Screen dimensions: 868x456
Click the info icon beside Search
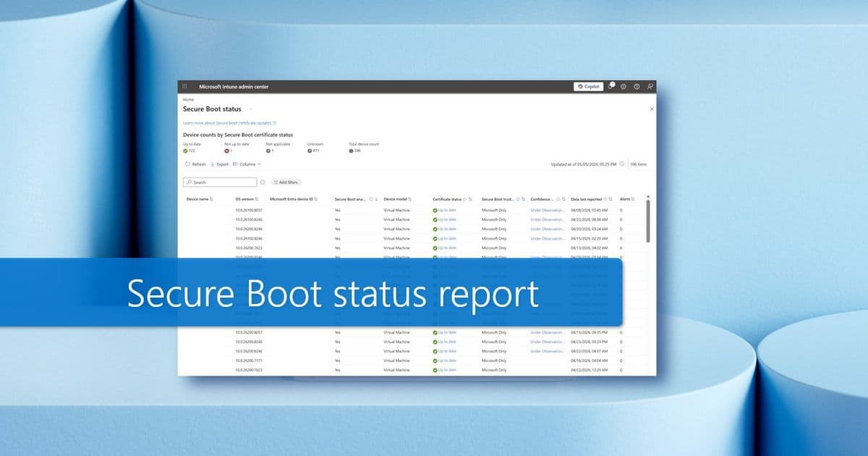coord(263,182)
